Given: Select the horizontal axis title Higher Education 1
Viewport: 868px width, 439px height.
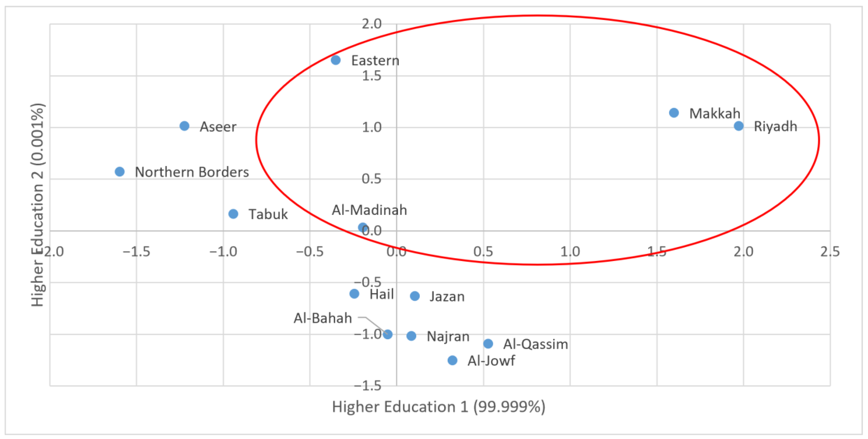Looking at the screenshot, I should point(438,407).
